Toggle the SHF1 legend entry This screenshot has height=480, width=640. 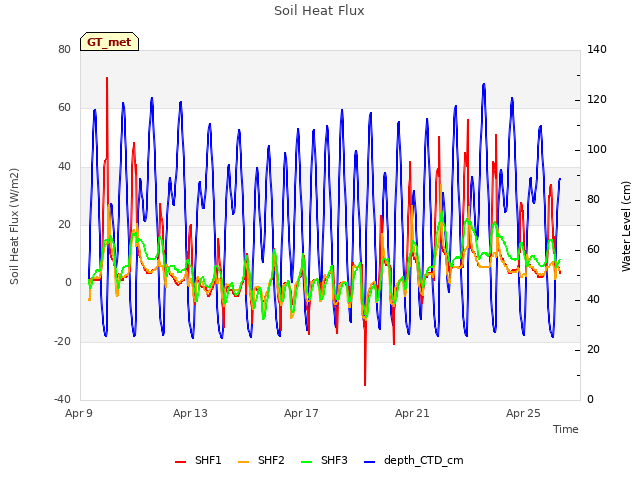click(198, 461)
